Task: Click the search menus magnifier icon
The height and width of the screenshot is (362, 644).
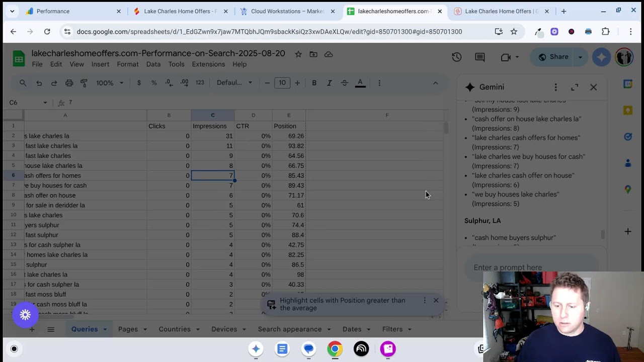Action: [x=23, y=83]
